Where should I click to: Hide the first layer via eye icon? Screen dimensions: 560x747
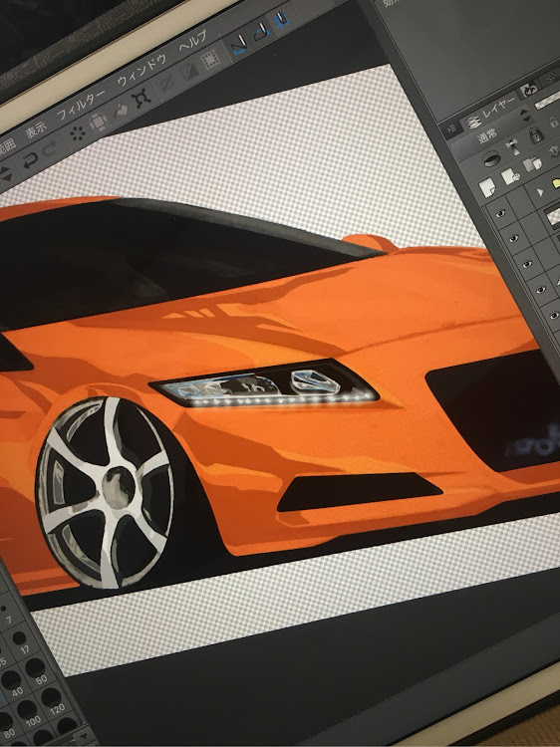500,214
